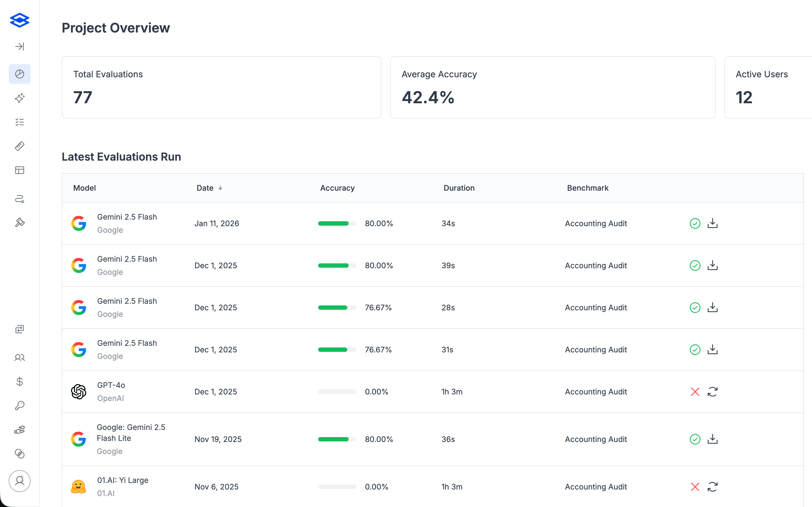
Task: Open the Google: Gemini 2.5 Flash Lite row
Action: click(131, 432)
